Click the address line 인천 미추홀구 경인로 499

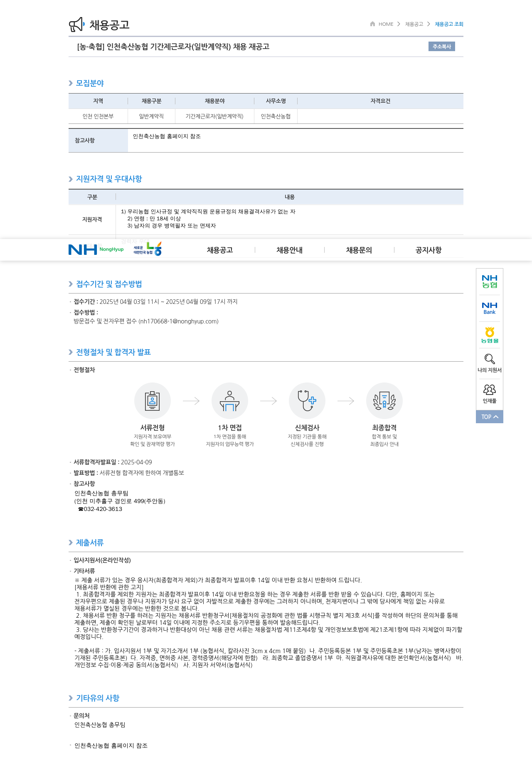[120, 501]
